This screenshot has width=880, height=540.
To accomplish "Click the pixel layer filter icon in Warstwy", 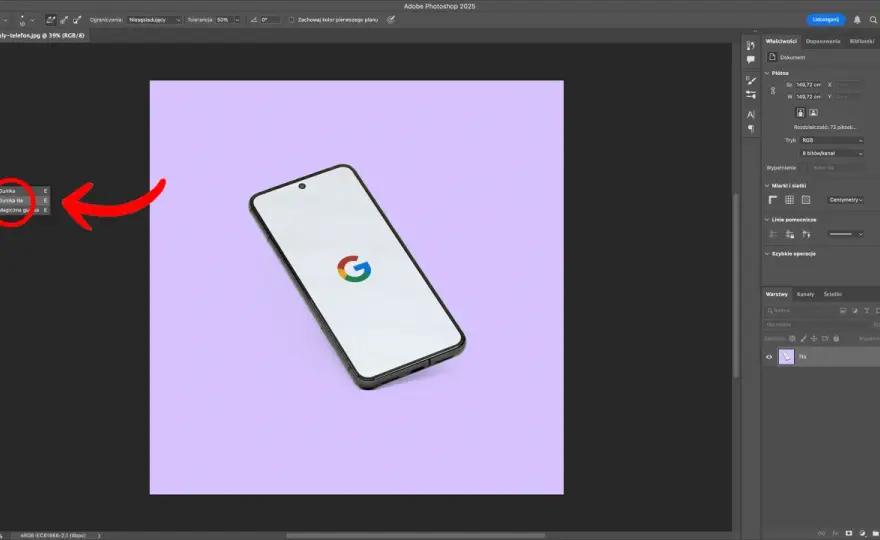I will click(x=843, y=310).
